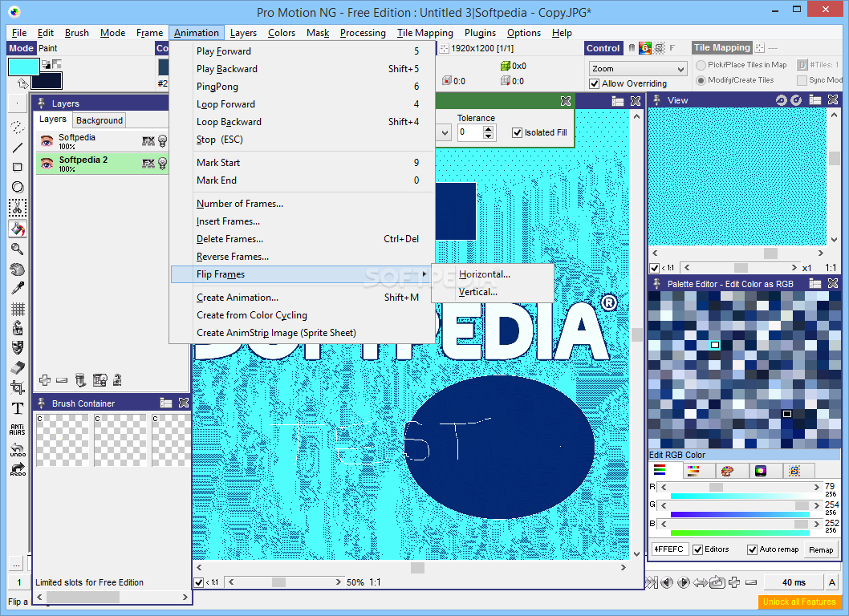
Task: Select the text tool
Action: pos(18,408)
